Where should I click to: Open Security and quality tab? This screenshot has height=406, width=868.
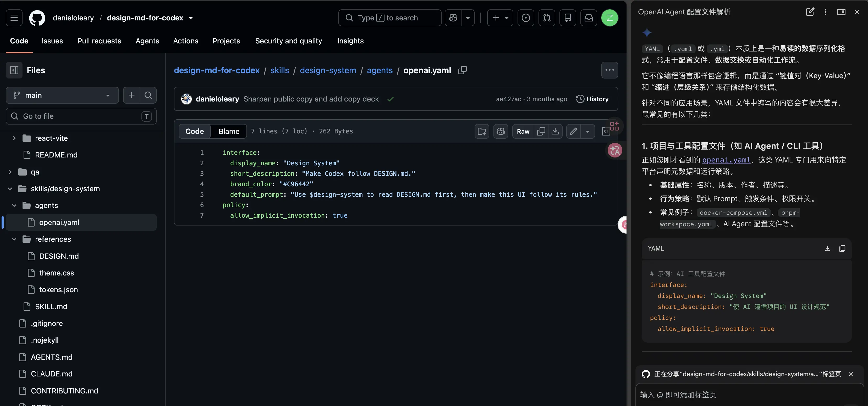point(288,41)
